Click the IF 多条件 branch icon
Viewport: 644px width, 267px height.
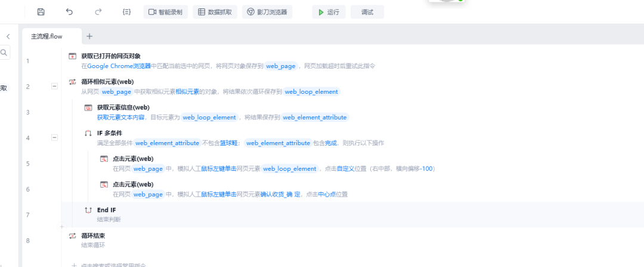click(x=88, y=133)
